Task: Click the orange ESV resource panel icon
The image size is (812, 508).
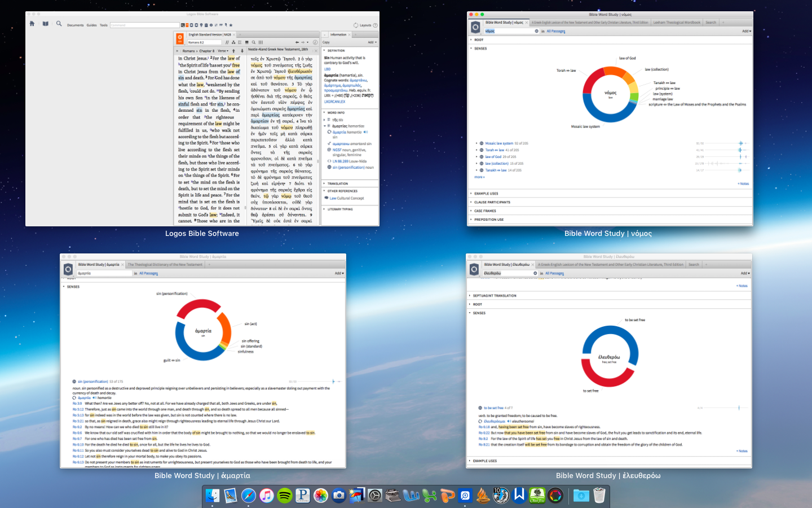Action: 180,38
